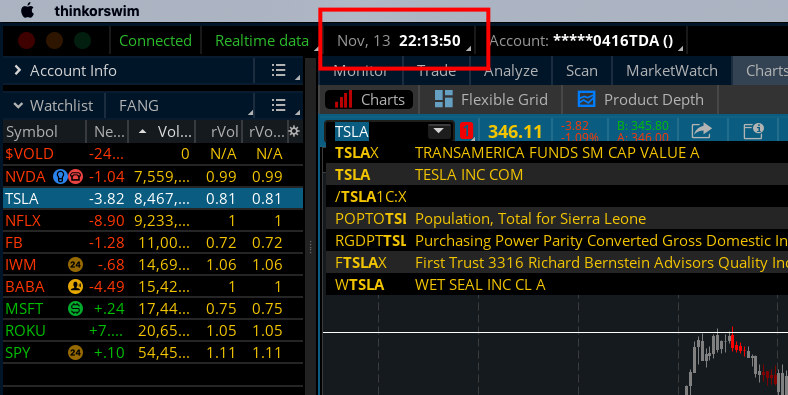Open the Account Info panel options menu

coord(278,70)
